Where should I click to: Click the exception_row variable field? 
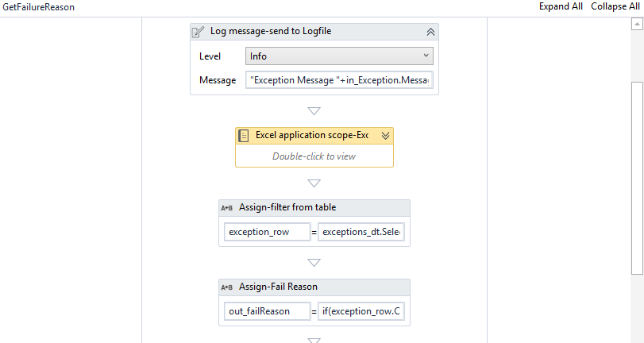click(x=268, y=232)
